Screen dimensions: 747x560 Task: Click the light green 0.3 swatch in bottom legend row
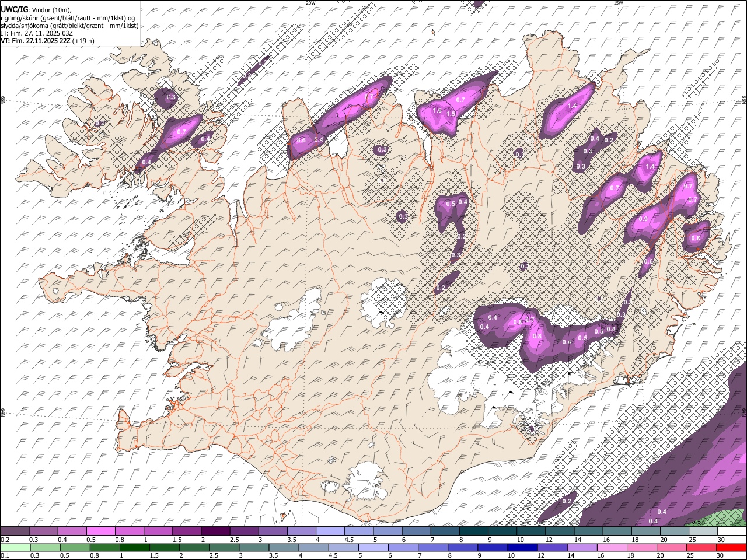(x=45, y=548)
